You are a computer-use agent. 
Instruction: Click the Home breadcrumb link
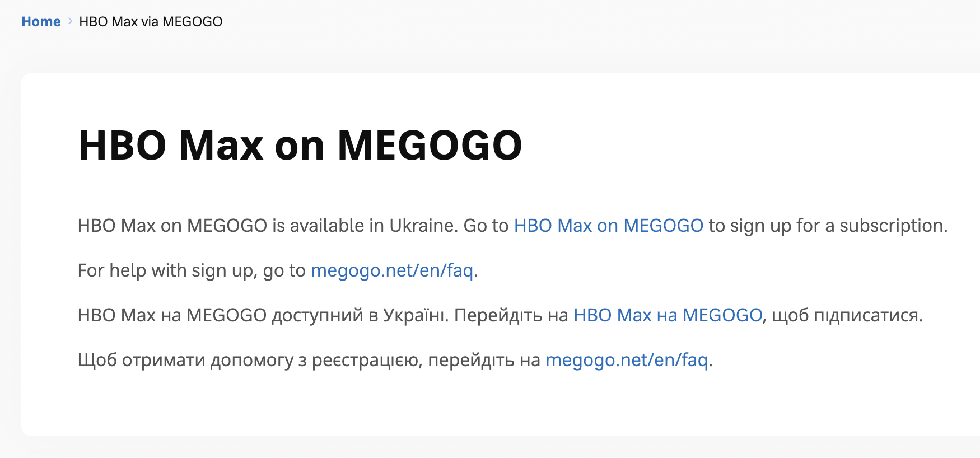pos(41,22)
